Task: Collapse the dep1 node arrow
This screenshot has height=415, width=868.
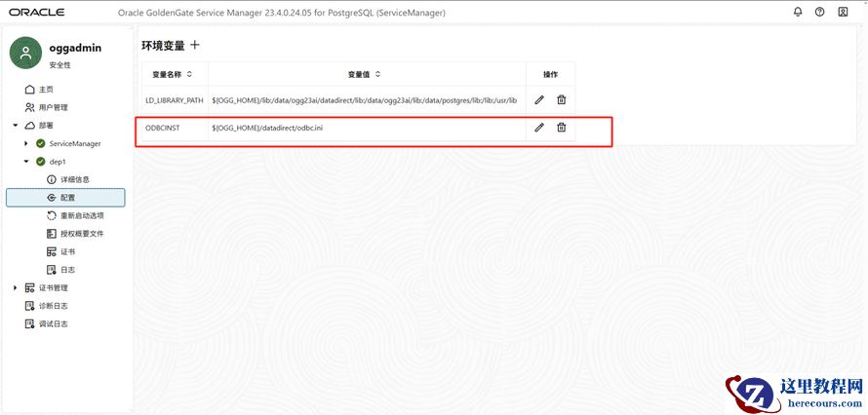Action: point(26,162)
